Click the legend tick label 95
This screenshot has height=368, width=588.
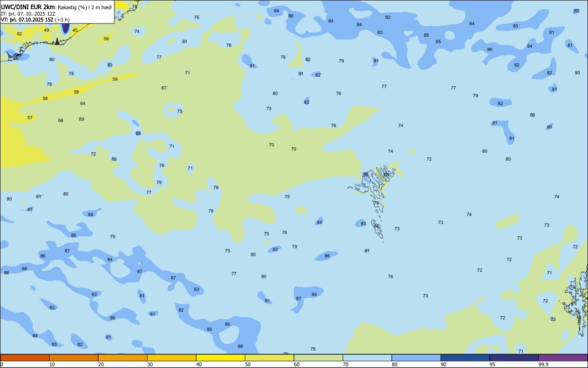(492, 364)
